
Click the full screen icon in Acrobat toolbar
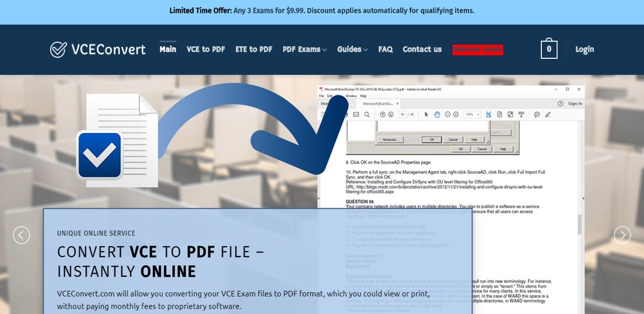coord(510,115)
